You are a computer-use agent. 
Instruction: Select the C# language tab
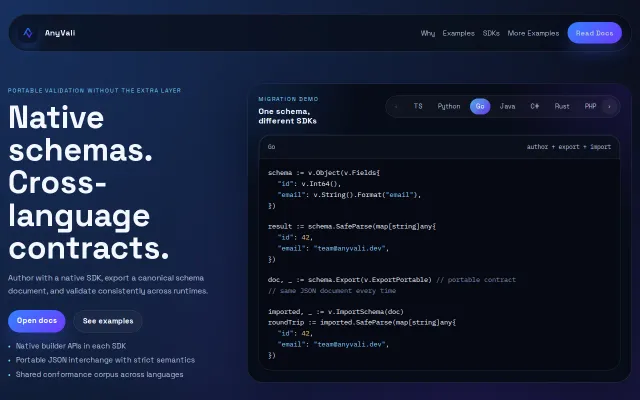(535, 107)
